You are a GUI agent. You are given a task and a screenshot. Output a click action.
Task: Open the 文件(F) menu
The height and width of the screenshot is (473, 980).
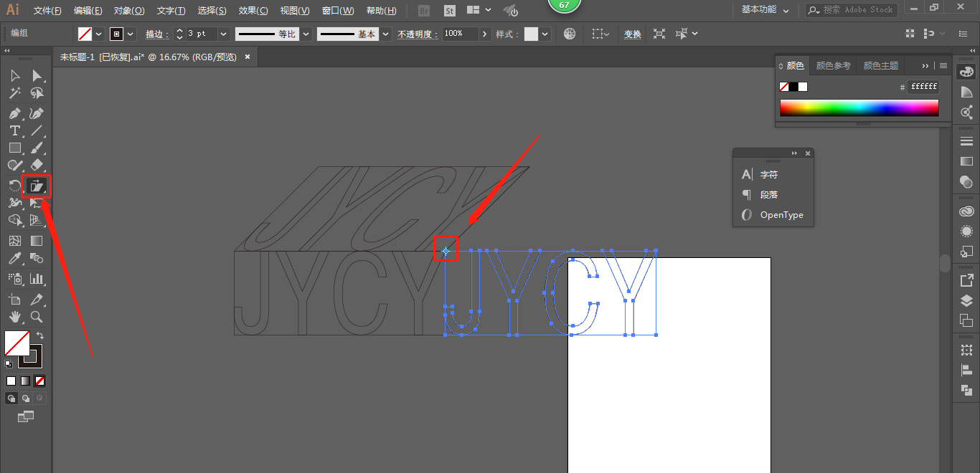click(47, 11)
